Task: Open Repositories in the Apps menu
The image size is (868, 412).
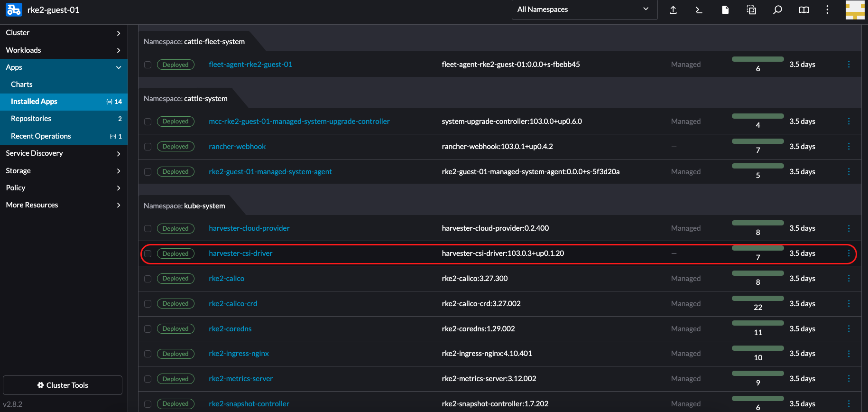Action: [x=31, y=119]
